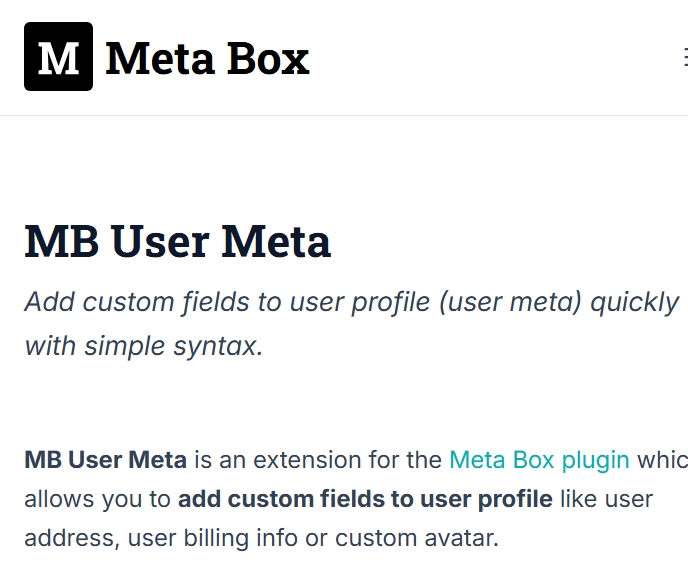Click the word plugin in teal link
Viewport: 688px width, 585px height.
coord(595,461)
